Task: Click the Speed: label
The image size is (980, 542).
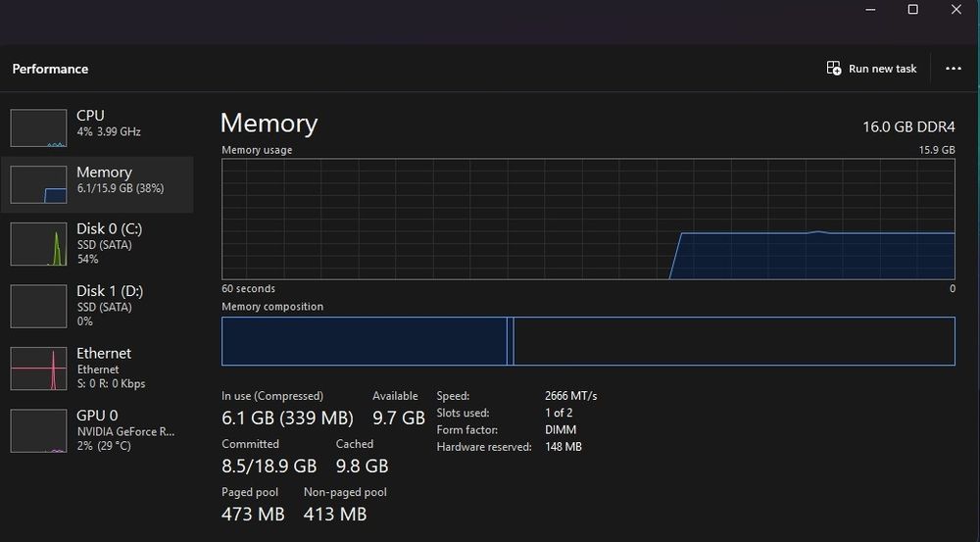Action: (x=453, y=396)
